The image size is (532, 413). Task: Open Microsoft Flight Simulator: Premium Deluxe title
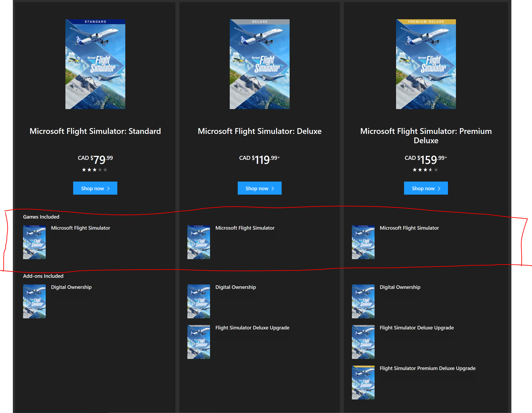pyautogui.click(x=426, y=136)
